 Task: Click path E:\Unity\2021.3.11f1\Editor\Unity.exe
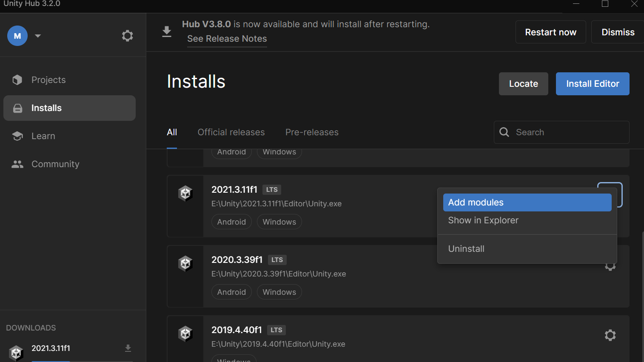276,204
